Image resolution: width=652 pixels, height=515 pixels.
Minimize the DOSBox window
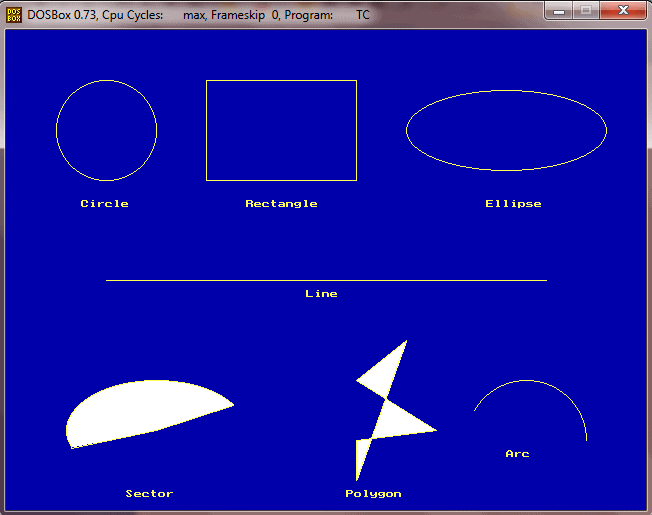click(x=559, y=11)
